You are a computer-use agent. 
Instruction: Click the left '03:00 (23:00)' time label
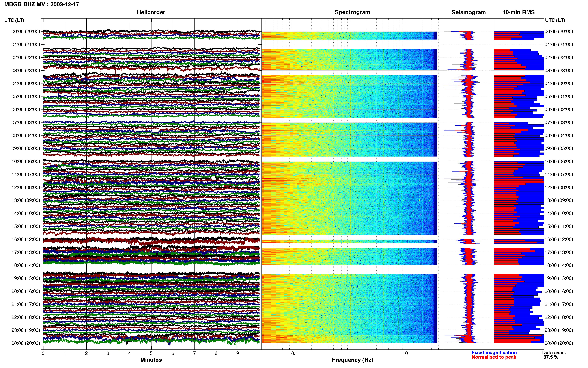(x=26, y=71)
